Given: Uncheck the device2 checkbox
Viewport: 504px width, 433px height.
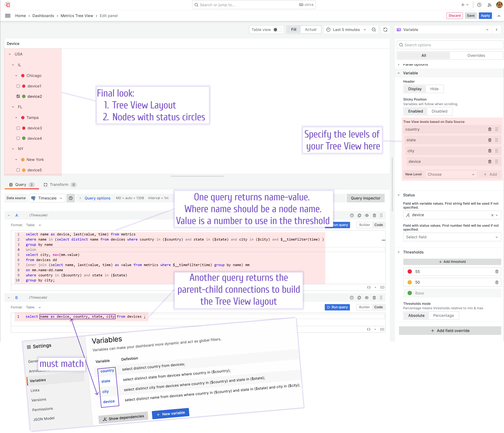Looking at the screenshot, I should click(x=18, y=96).
